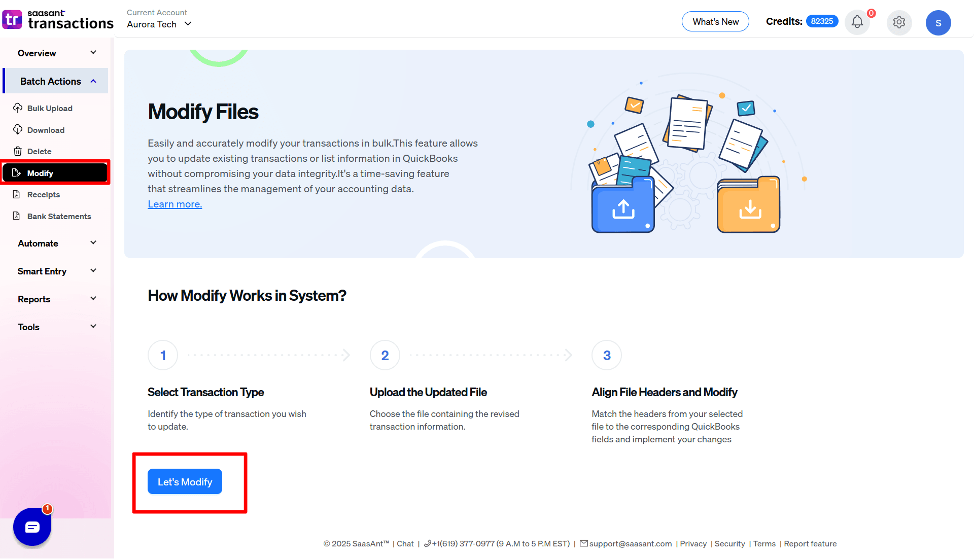
Task: Go to Delete batch action
Action: pos(39,152)
